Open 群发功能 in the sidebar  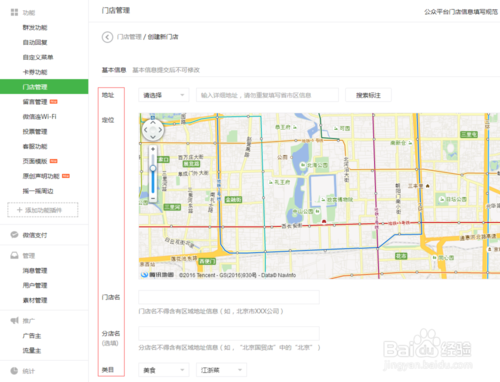pos(35,27)
